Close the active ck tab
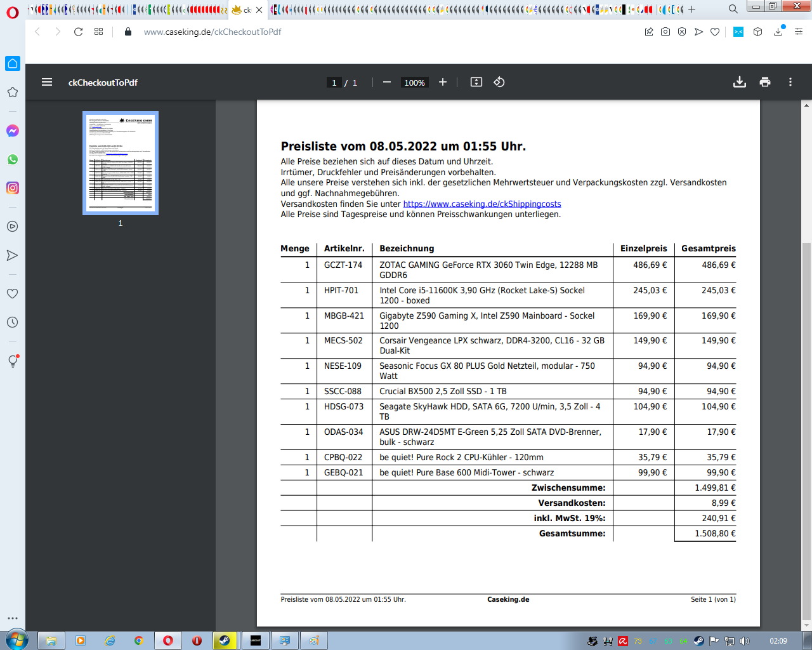Viewport: 812px width, 650px height. coord(259,10)
